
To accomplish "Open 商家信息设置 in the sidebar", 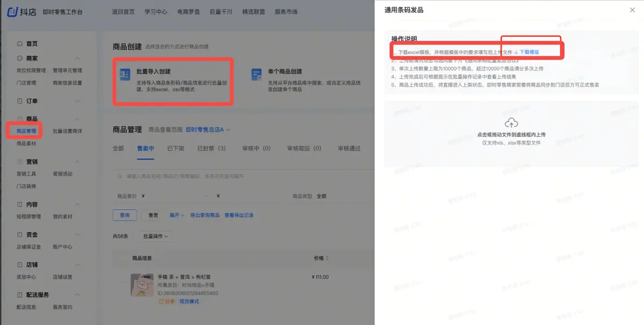I will pos(67,83).
